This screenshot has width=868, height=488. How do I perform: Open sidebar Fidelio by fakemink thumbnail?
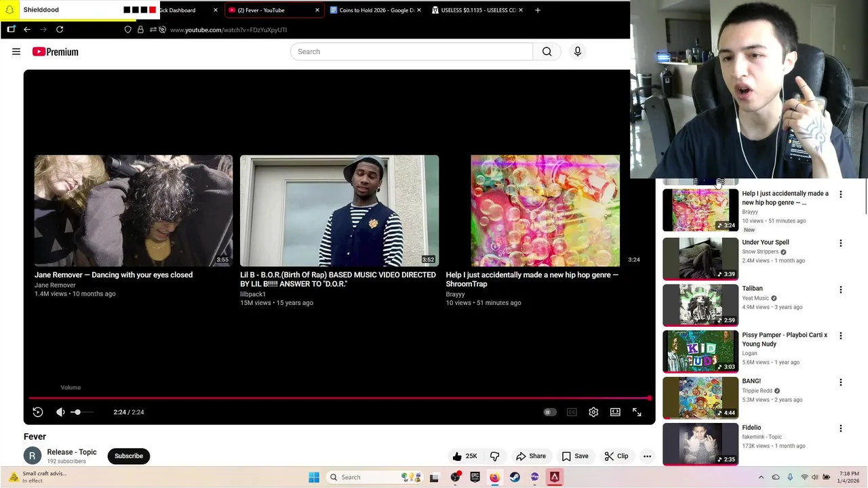tap(701, 444)
